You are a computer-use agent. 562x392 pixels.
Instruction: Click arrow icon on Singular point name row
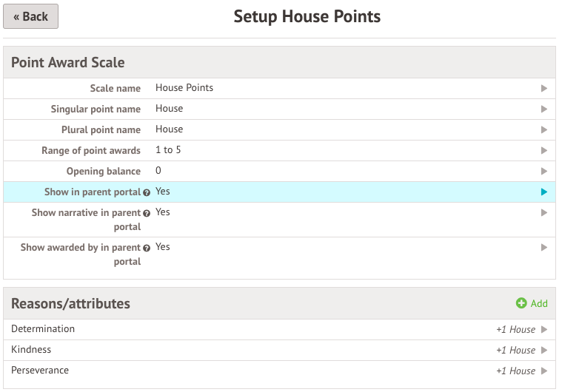(x=544, y=109)
